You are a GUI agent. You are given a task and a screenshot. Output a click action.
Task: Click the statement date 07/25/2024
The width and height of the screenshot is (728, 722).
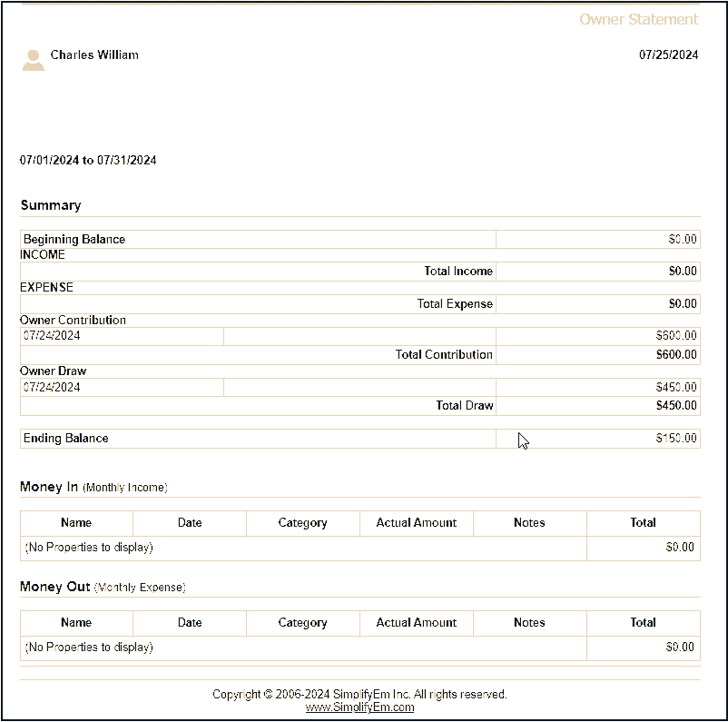[668, 55]
